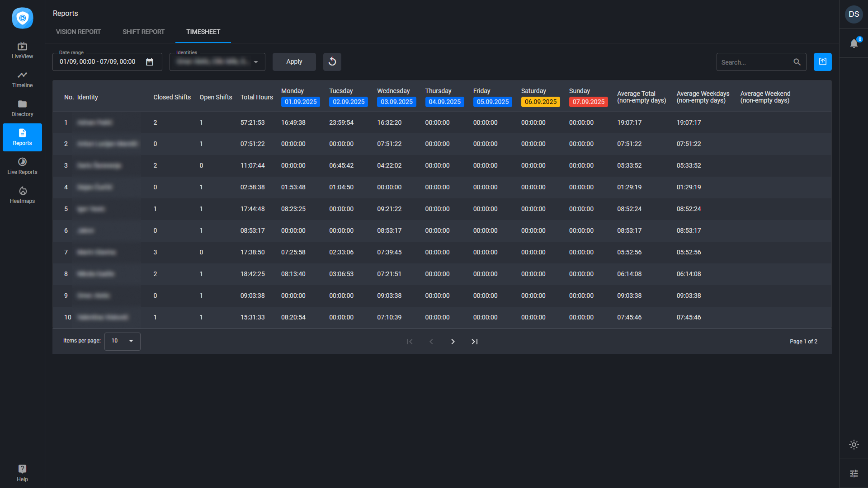Switch to Shift Report tab
This screenshot has height=488, width=868.
(x=143, y=32)
